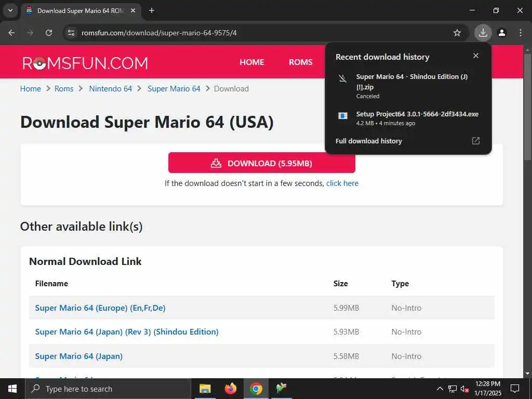This screenshot has height=399, width=532.
Task: Open File Explorer from taskbar
Action: click(205, 389)
